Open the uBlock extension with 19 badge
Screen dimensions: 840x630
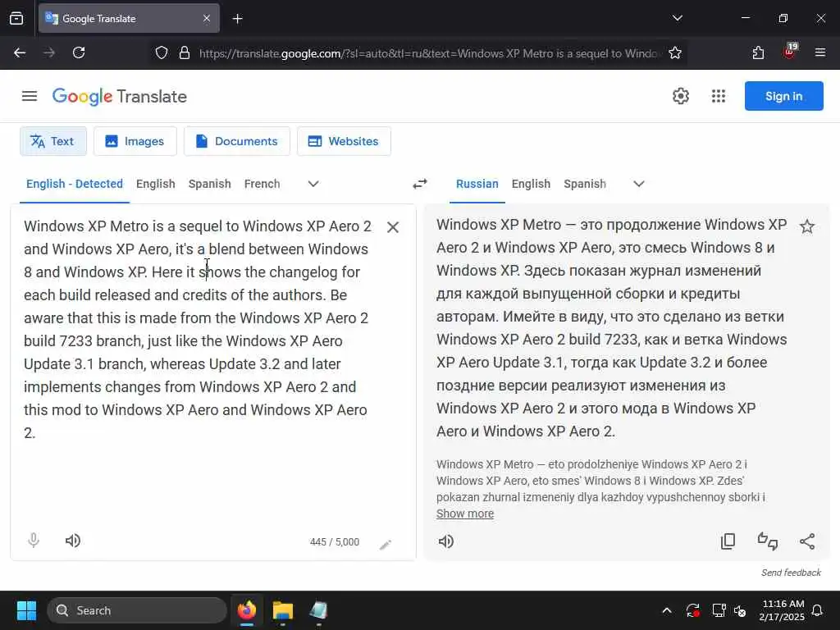click(x=790, y=52)
